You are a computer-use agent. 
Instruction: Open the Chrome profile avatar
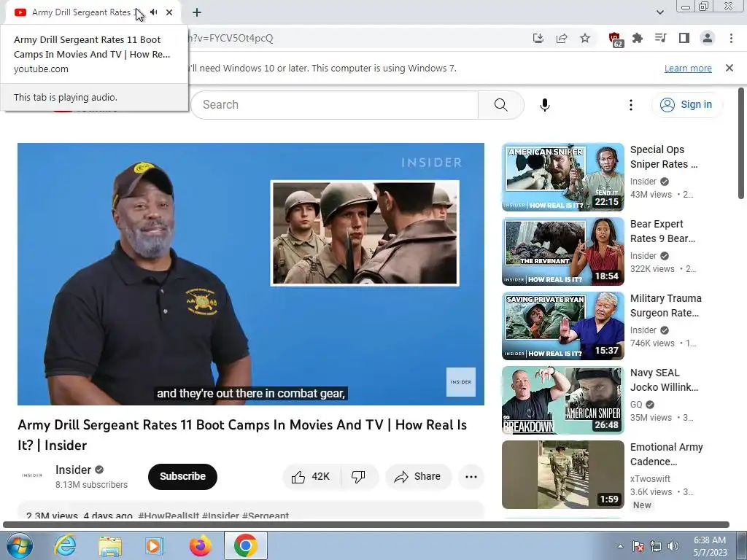(x=708, y=38)
